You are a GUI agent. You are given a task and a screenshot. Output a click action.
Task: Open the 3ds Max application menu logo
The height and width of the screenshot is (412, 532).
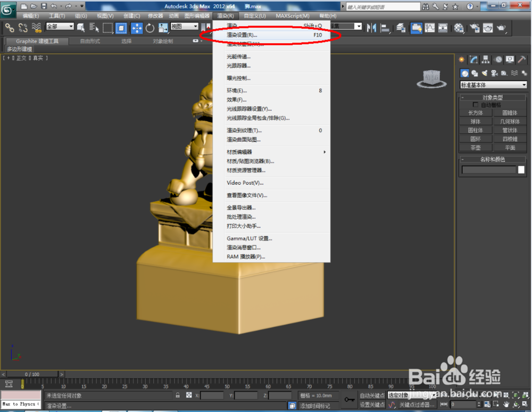point(7,10)
